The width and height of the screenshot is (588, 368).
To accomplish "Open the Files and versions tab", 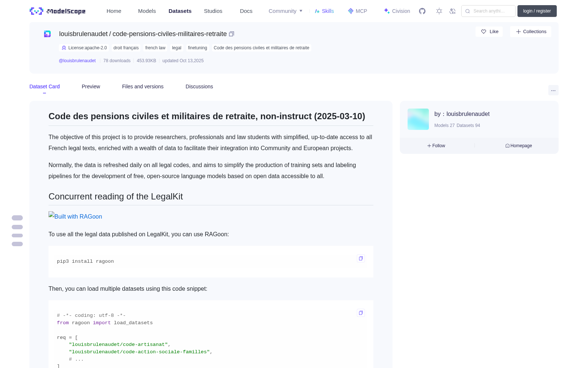I will click(x=143, y=86).
